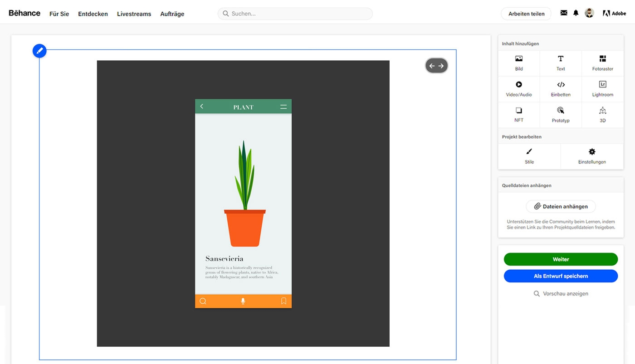Add Lightroom content
Viewport: 635px width, 364px height.
click(602, 89)
